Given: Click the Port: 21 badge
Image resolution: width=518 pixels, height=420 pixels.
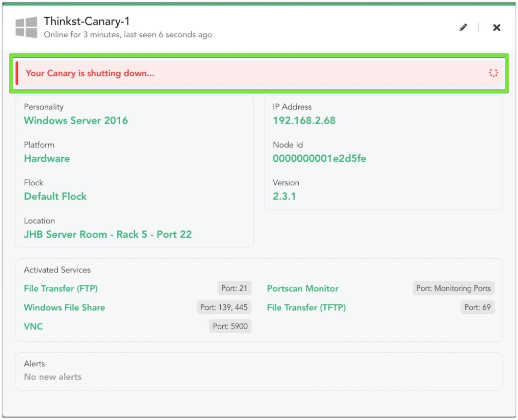Looking at the screenshot, I should click(234, 288).
